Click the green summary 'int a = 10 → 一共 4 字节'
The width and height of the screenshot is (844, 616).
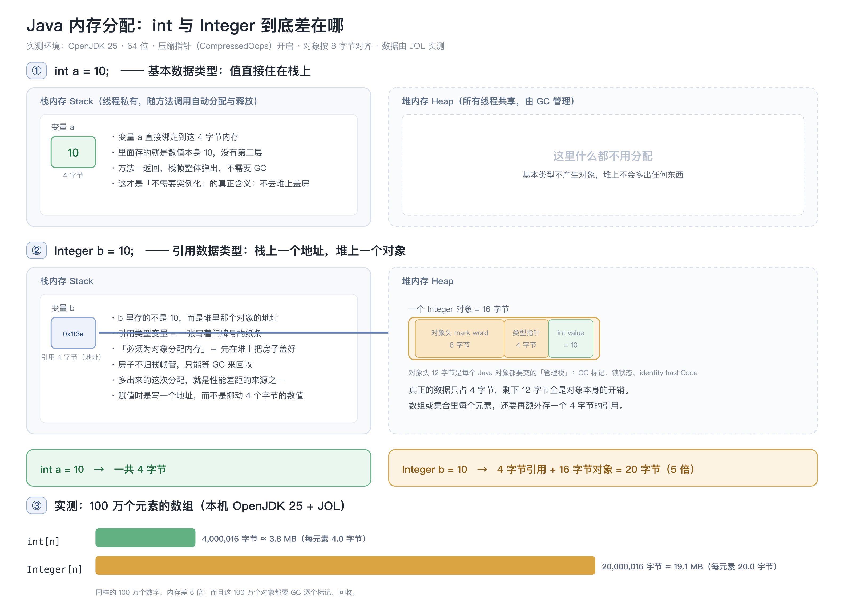(x=199, y=468)
